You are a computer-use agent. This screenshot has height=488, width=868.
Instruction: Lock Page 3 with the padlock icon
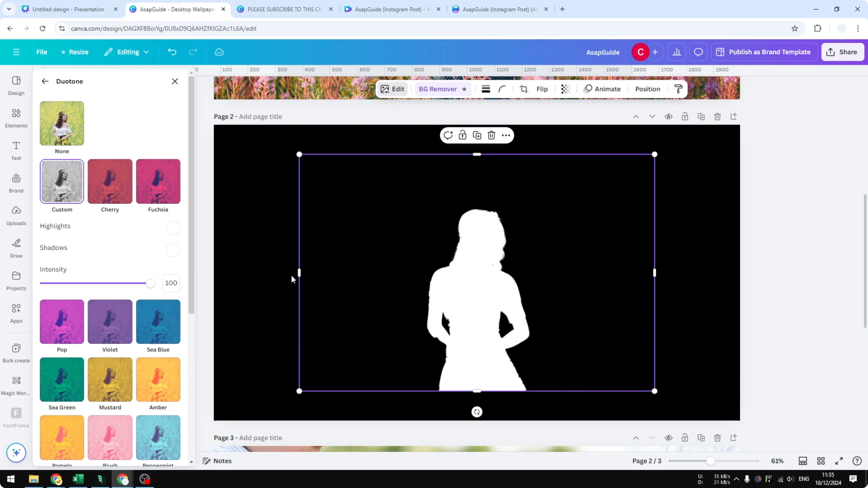pos(685,438)
